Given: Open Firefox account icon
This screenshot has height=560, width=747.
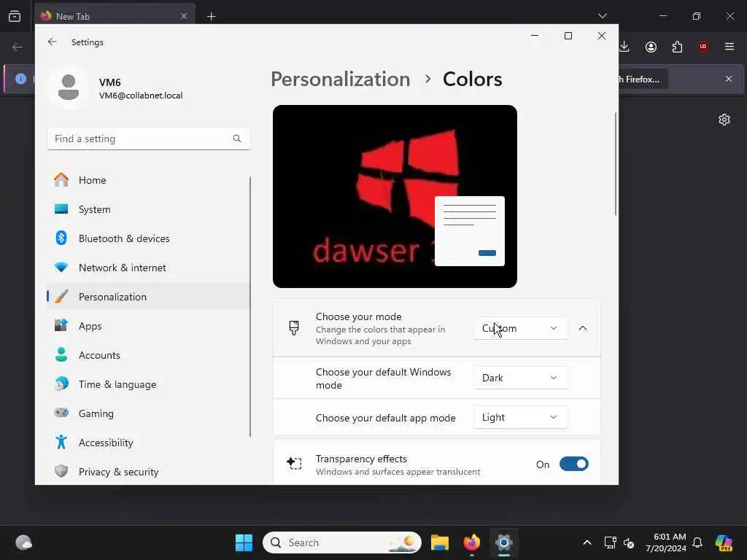Looking at the screenshot, I should 651,47.
